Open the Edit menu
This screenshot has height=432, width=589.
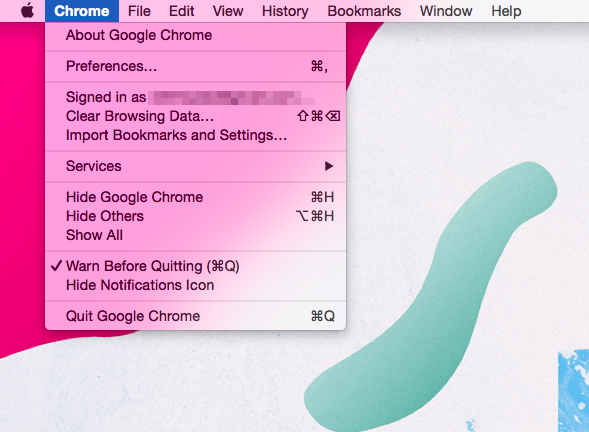tap(181, 11)
